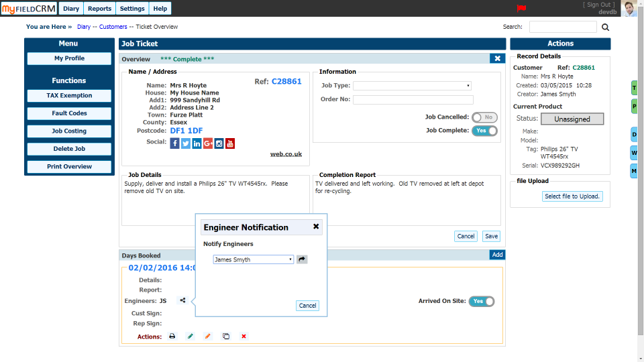The width and height of the screenshot is (644, 362).
Task: Open the Diary menu
Action: (x=71, y=9)
